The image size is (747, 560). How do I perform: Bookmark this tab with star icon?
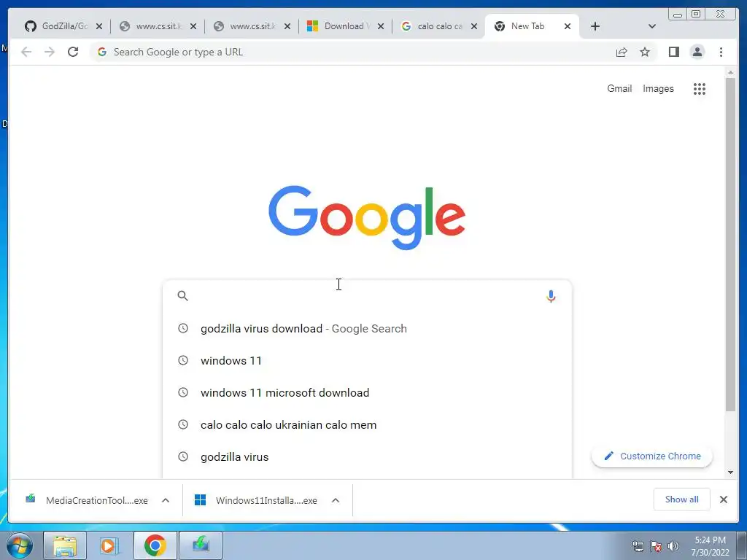[645, 52]
